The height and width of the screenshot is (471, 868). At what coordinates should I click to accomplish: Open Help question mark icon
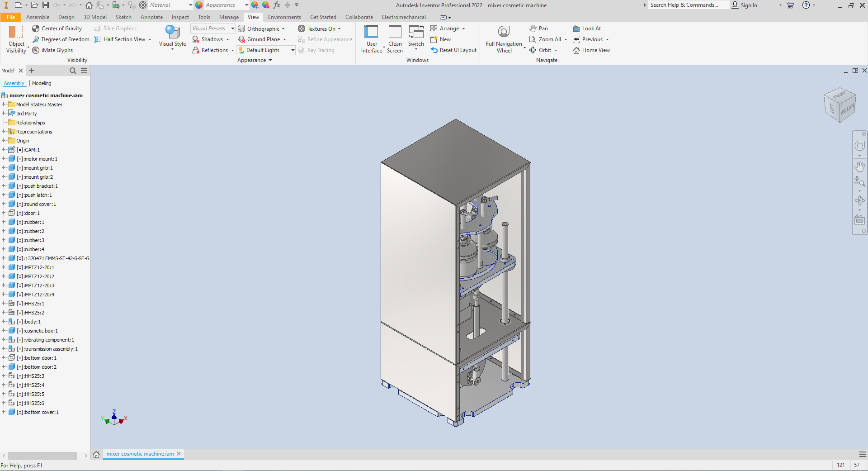tap(806, 5)
